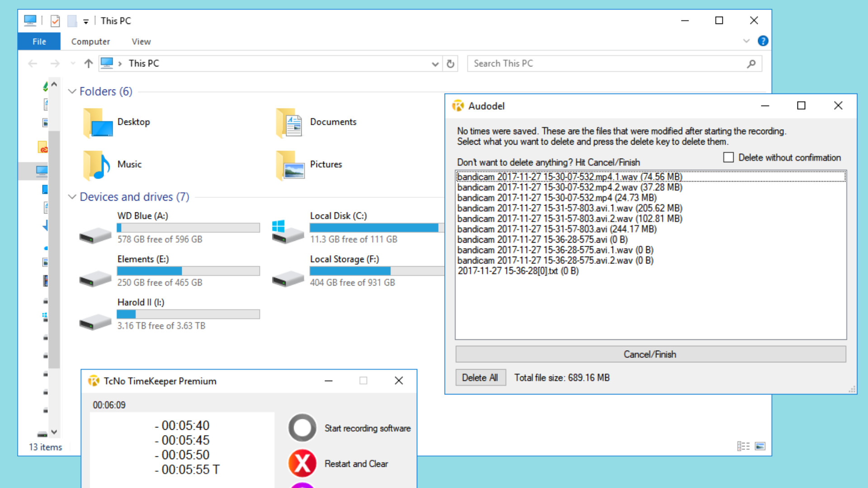Click the Start recording software icon

click(302, 427)
